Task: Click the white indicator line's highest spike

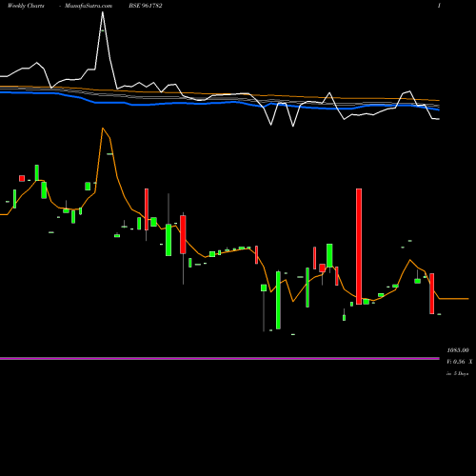Action: (103, 12)
